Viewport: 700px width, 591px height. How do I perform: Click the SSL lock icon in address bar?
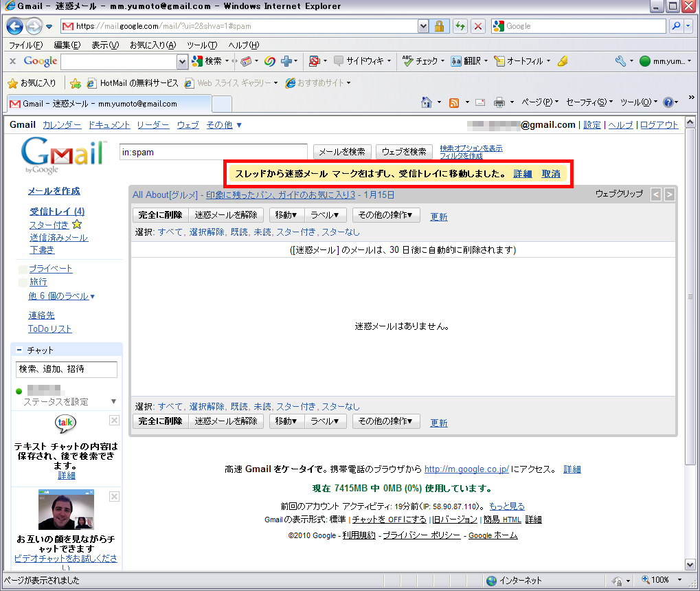pos(439,26)
